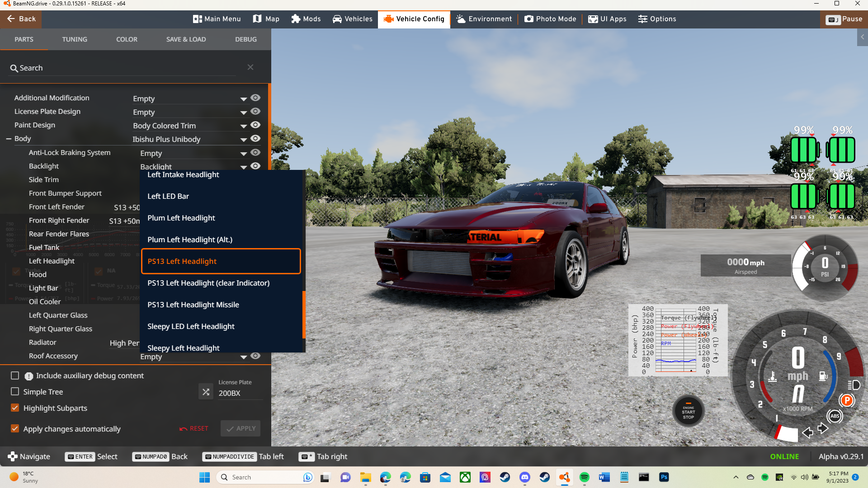
Task: Randomize the license plate text
Action: tap(206, 392)
